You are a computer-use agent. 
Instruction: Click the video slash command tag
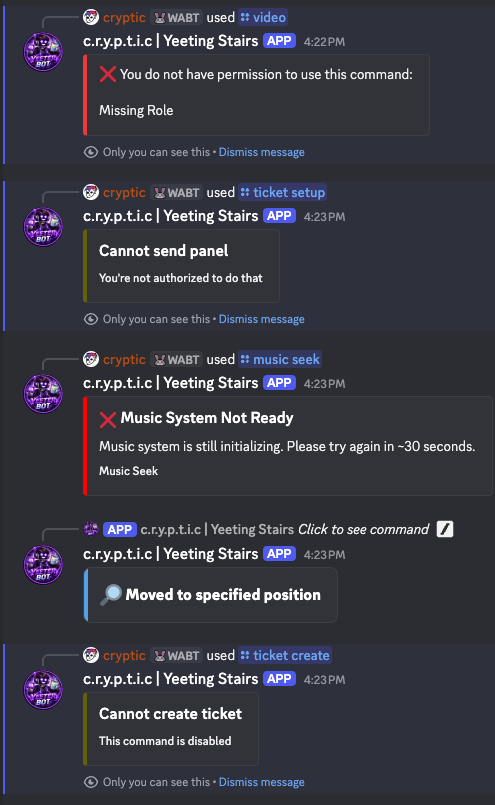[x=263, y=17]
